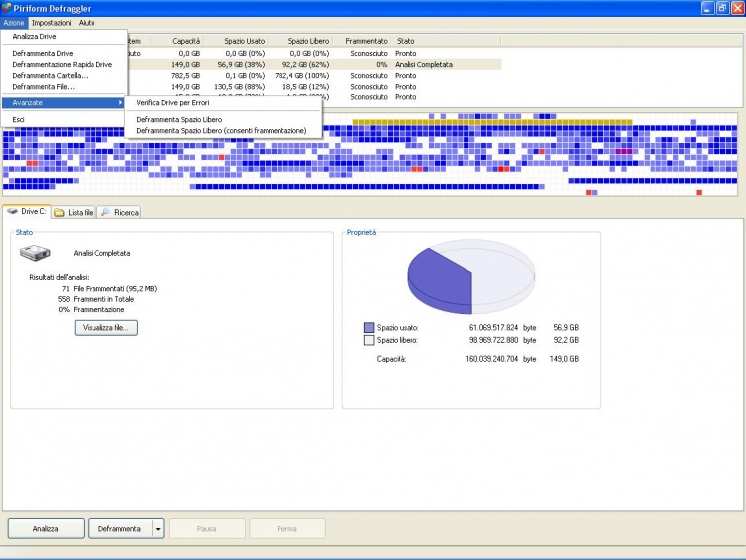
Task: Minimize the Defraggler window
Action: coord(707,8)
